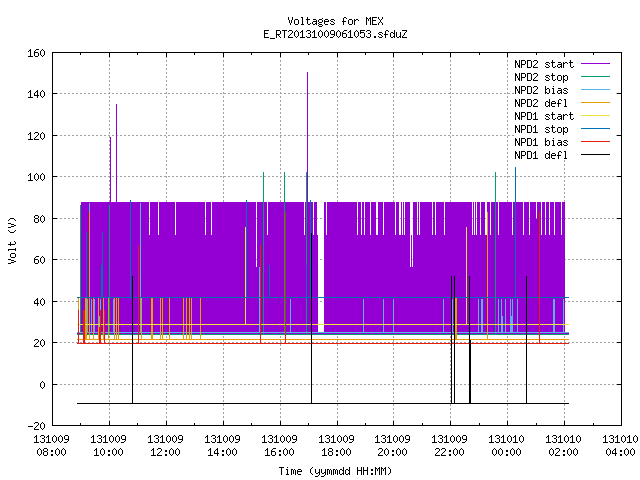The width and height of the screenshot is (640, 480).
Task: Click the '131009 12:00' time tick label
Action: [165, 446]
